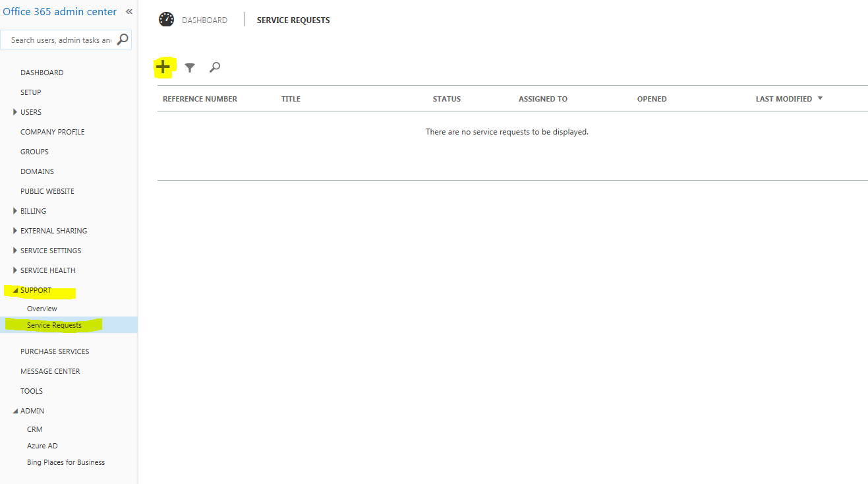Expand the SERVICE SETTINGS arrow

[15, 251]
